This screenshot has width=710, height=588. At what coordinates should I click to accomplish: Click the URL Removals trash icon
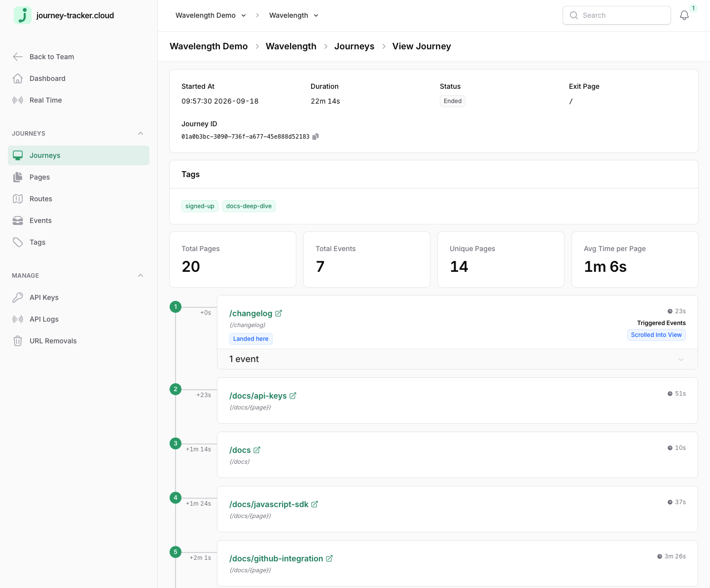(18, 341)
